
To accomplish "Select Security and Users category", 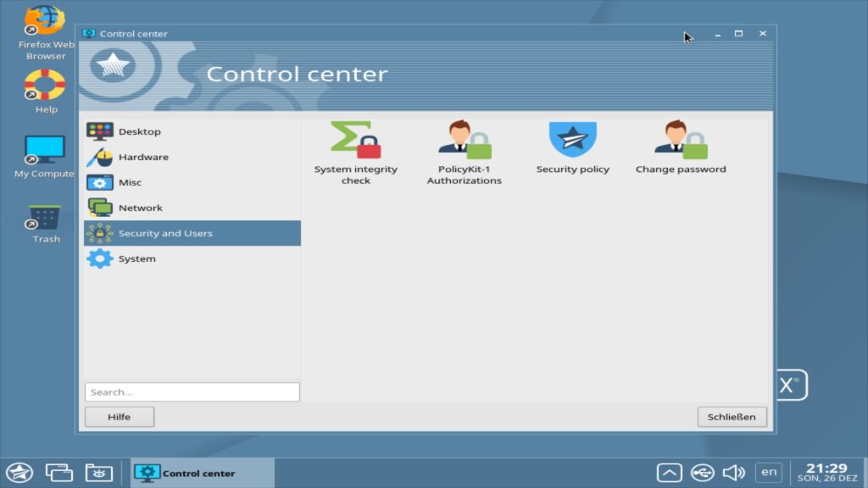I will [x=192, y=234].
